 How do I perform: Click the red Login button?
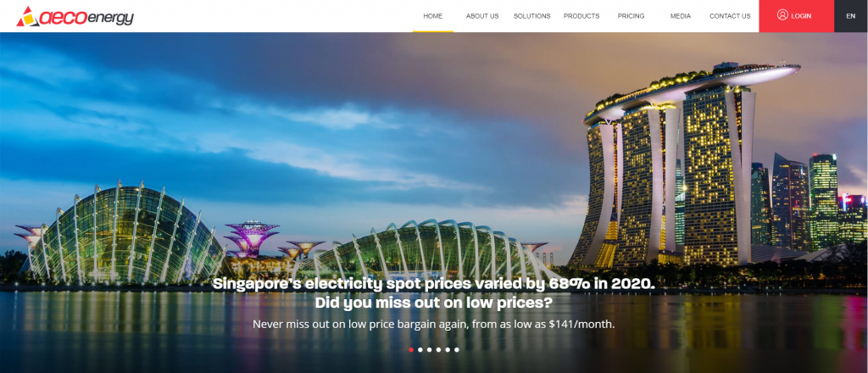point(797,16)
